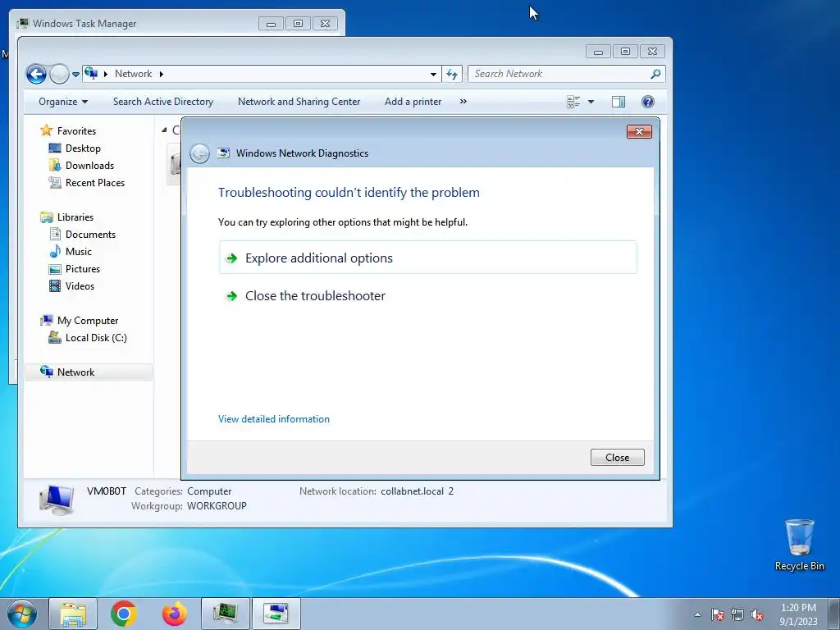Launch Firefox from taskbar

tap(175, 614)
